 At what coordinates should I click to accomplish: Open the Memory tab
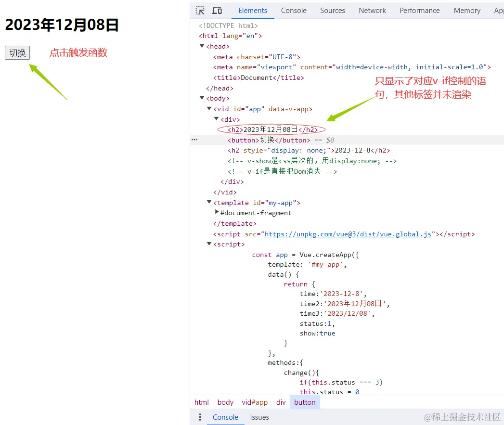point(467,11)
